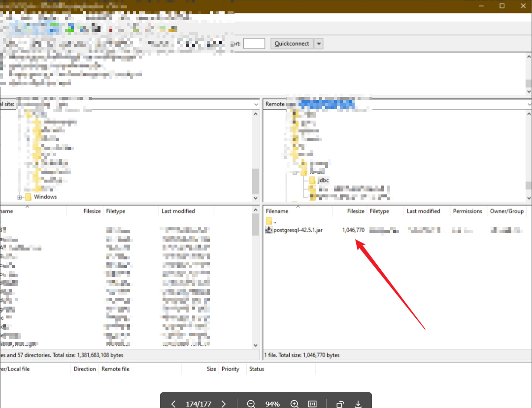The width and height of the screenshot is (532, 408).
Task: Click inside the Port input field
Action: click(254, 43)
